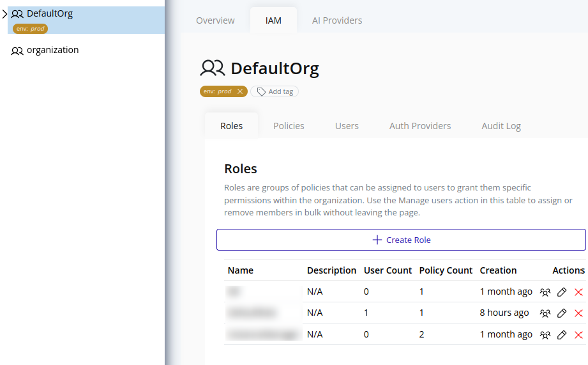Viewport: 588px width, 365px height.
Task: View the Audit Log sub-tab
Action: click(x=501, y=126)
